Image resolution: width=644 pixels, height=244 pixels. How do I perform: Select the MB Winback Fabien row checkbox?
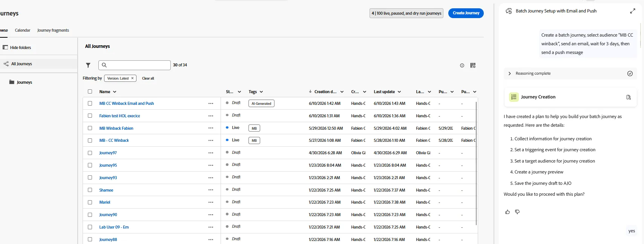click(x=90, y=128)
